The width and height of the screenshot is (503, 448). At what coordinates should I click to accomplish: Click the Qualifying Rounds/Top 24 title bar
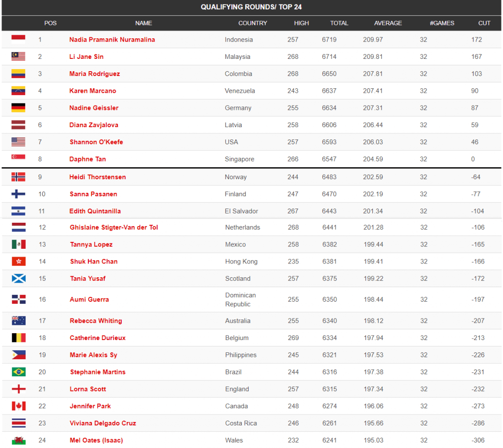click(x=251, y=7)
